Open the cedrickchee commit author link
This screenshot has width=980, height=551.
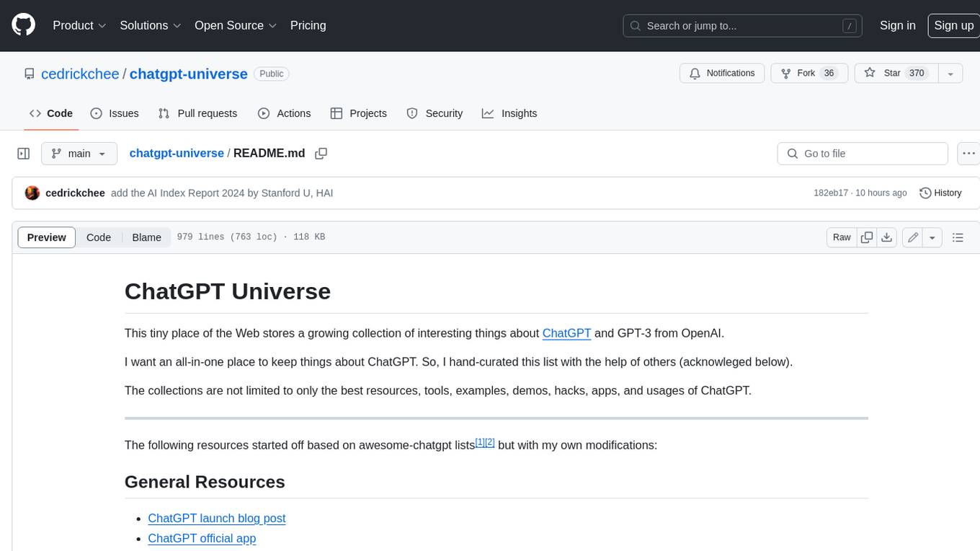point(75,193)
